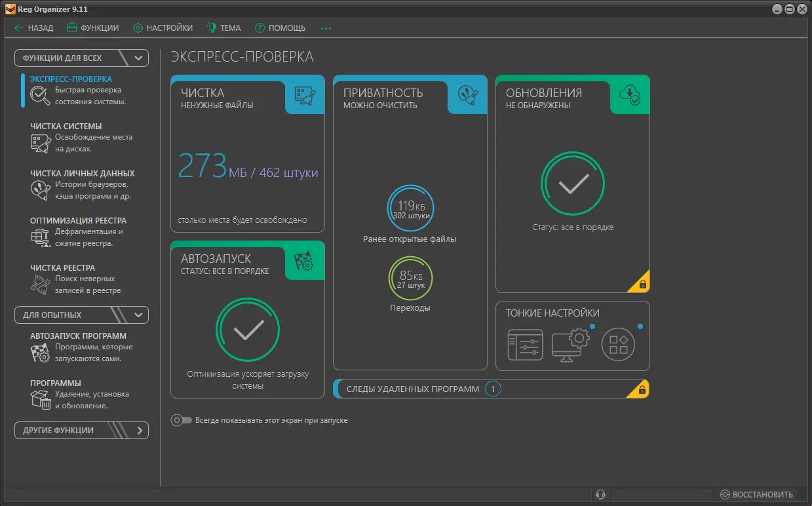
Task: Click the ВОССТАНОВИТЬ button
Action: click(756, 495)
